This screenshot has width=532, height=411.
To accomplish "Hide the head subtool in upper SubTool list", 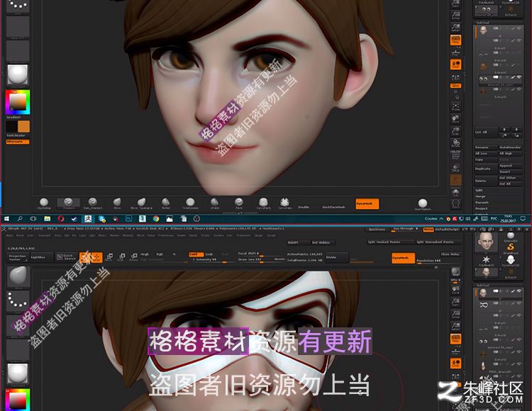I will pos(519,28).
